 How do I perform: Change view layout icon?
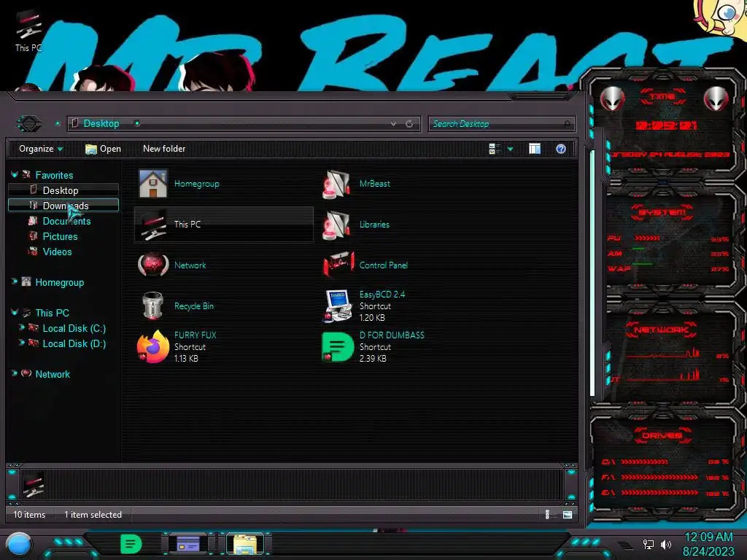click(494, 149)
